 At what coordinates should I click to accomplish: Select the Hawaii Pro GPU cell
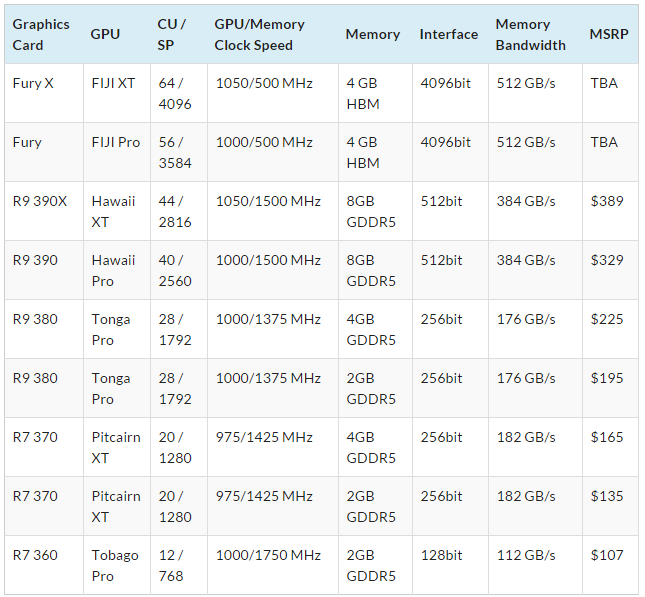117,270
